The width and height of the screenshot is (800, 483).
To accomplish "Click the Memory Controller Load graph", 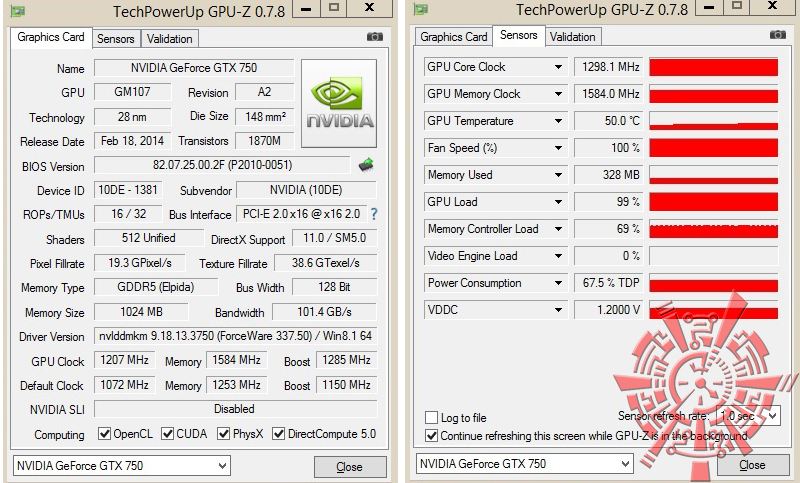I will click(x=713, y=229).
